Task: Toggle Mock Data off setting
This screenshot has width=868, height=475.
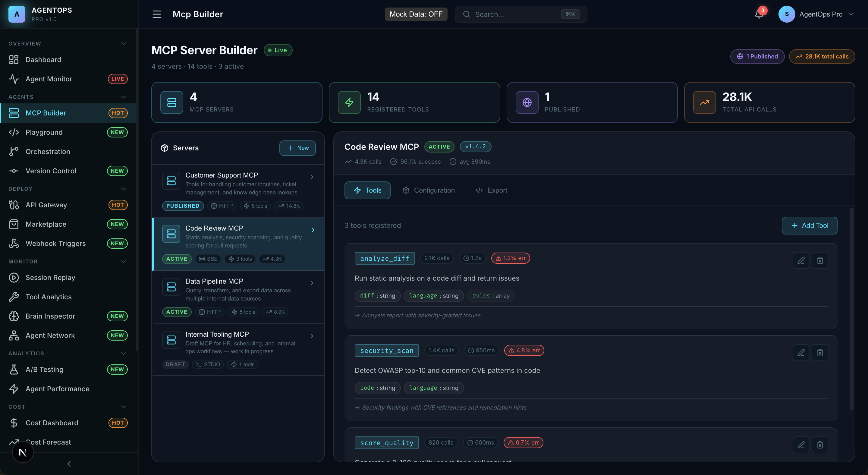Action: [x=416, y=14]
